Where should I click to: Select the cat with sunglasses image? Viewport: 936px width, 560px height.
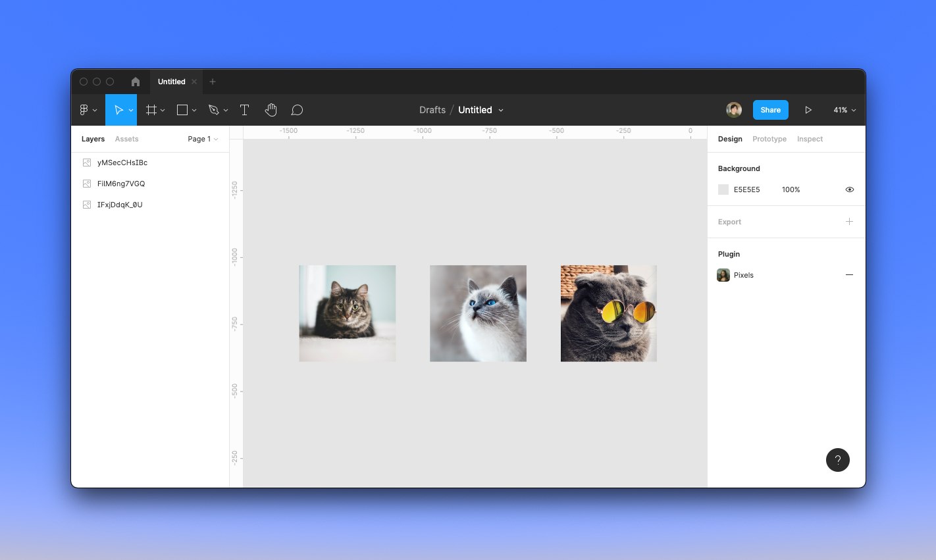click(x=609, y=313)
